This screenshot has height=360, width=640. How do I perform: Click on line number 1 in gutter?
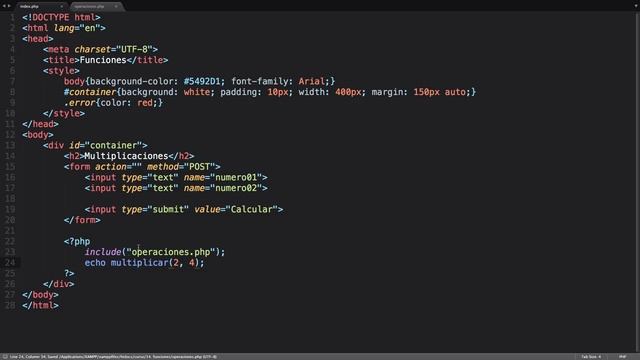click(13, 18)
